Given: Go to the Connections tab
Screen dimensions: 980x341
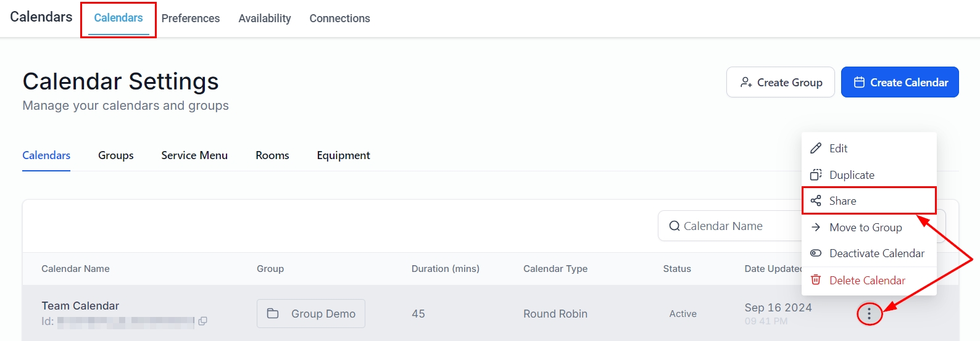Looking at the screenshot, I should coord(339,18).
